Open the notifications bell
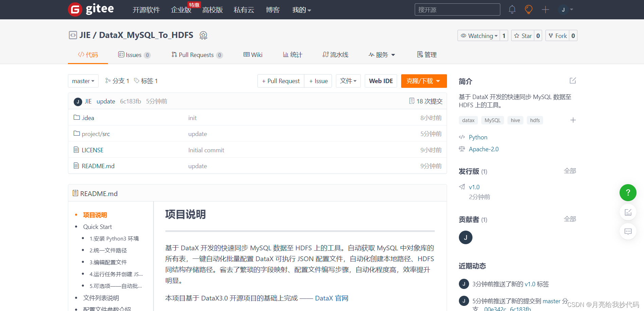 (512, 9)
